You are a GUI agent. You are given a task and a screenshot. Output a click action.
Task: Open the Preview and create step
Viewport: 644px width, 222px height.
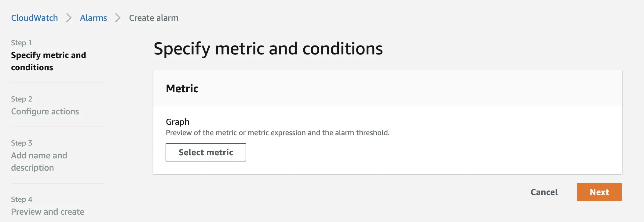pos(48,212)
